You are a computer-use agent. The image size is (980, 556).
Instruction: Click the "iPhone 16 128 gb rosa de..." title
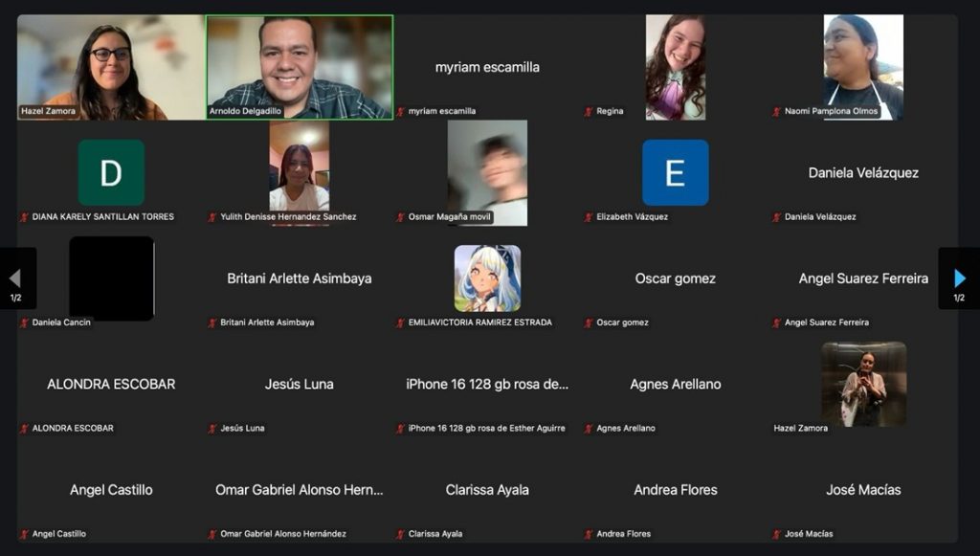[487, 384]
